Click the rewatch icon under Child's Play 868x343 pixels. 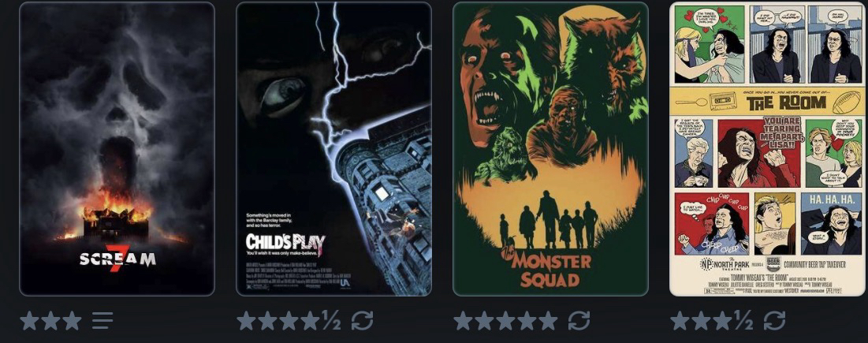point(362,320)
